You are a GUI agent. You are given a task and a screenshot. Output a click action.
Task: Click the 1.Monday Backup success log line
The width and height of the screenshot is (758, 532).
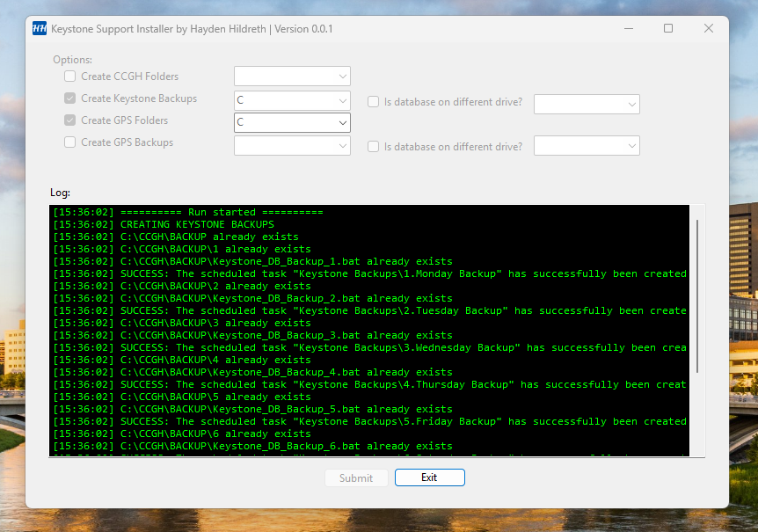[370, 273]
